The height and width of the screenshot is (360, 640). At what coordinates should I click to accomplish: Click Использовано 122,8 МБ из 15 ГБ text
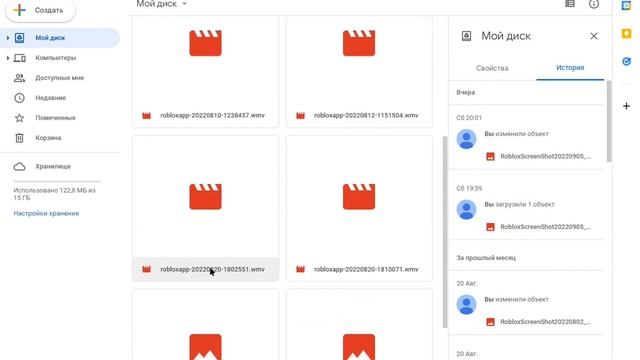[54, 194]
